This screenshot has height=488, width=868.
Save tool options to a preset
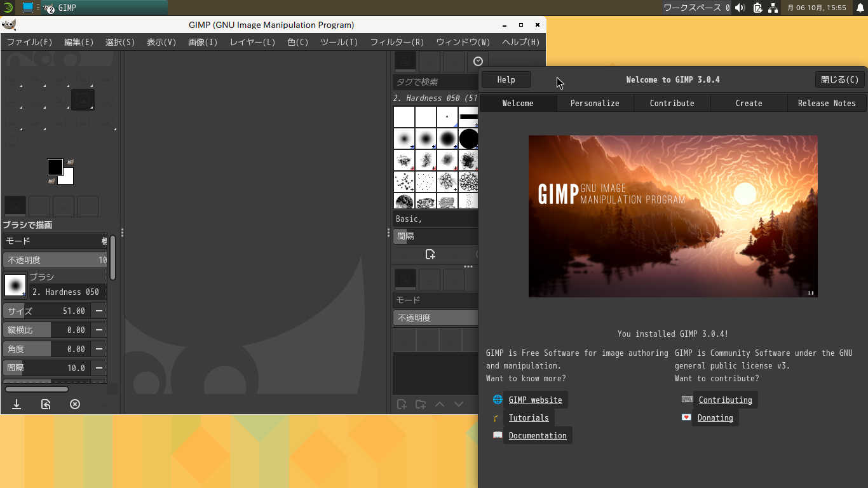(17, 404)
